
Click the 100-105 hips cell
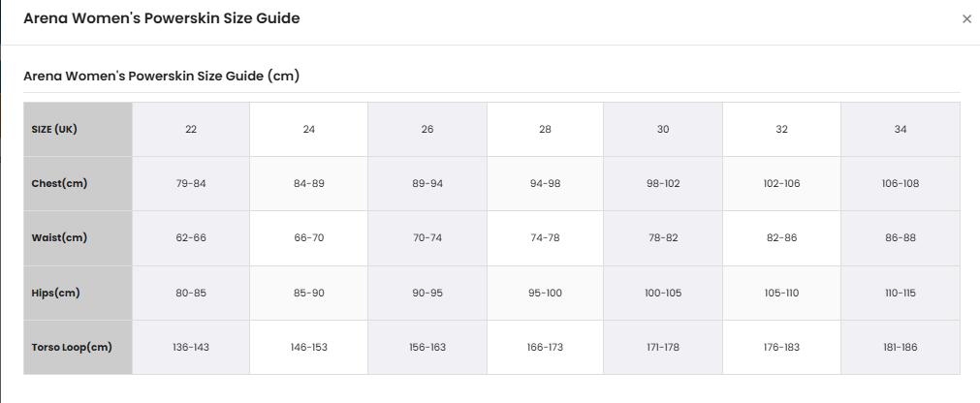click(x=663, y=293)
